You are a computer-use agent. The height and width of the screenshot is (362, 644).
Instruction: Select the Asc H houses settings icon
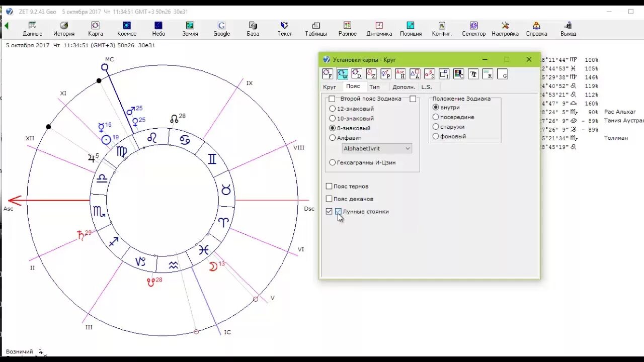(x=400, y=74)
